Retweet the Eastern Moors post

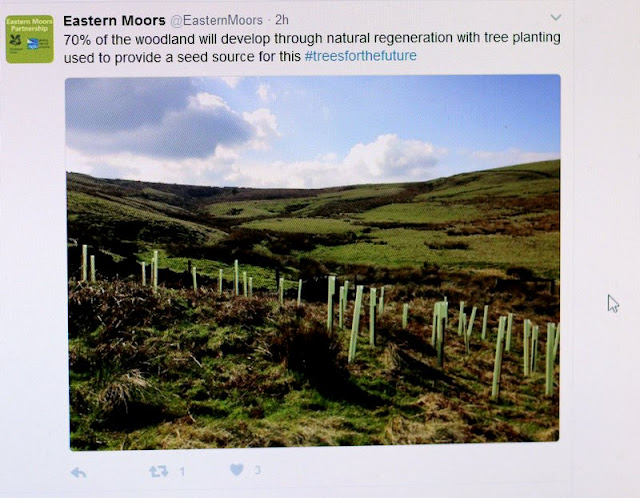[x=158, y=471]
